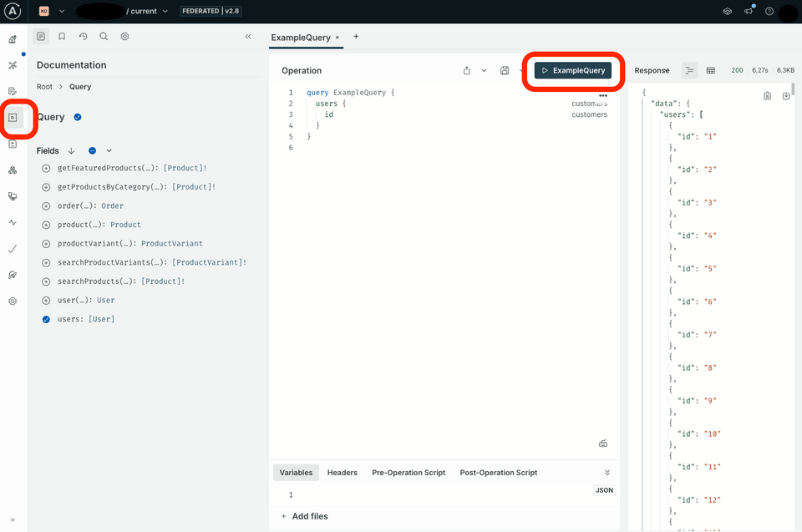Open the Subgraphs sidebar icon
This screenshot has width=802, height=532.
13,170
